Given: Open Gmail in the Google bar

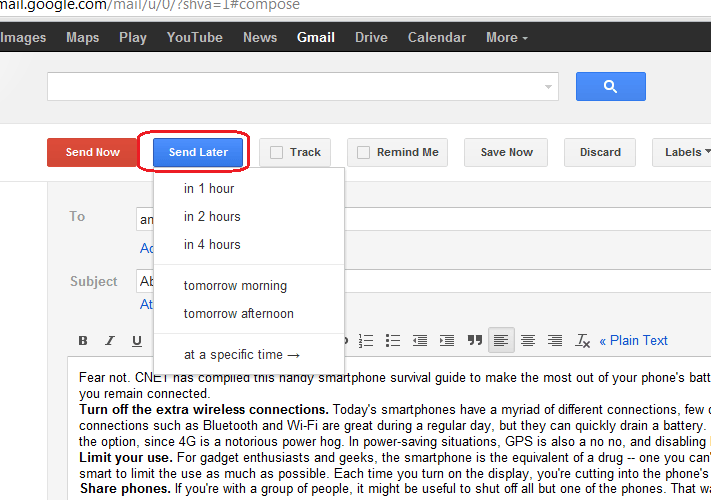Looking at the screenshot, I should (316, 37).
